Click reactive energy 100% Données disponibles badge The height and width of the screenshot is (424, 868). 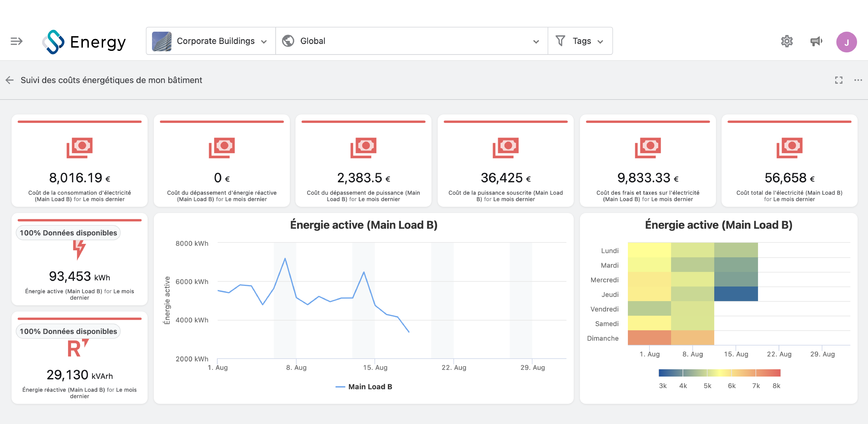tap(68, 331)
